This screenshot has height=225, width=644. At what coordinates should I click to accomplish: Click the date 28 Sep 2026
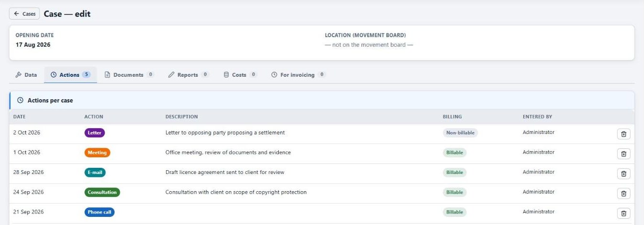point(28,172)
